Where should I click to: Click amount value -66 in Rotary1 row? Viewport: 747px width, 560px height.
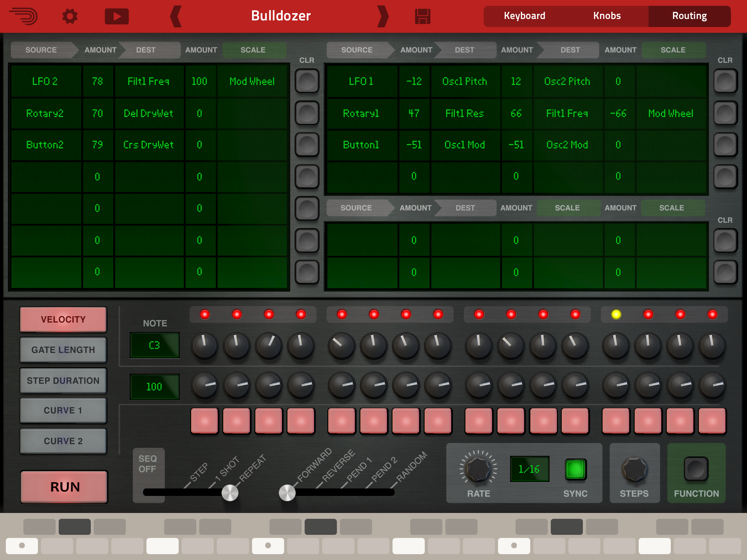619,113
